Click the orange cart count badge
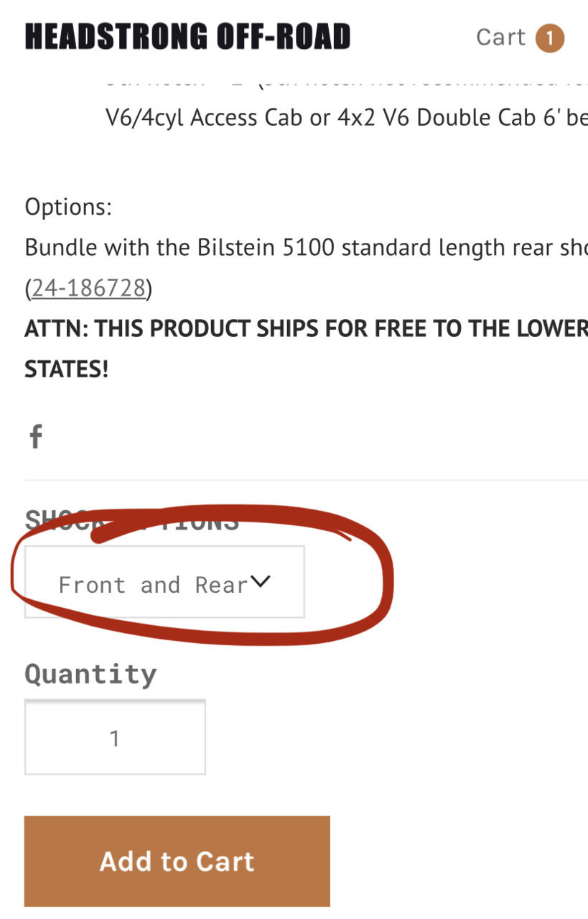Image resolution: width=588 pixels, height=919 pixels. click(x=549, y=38)
